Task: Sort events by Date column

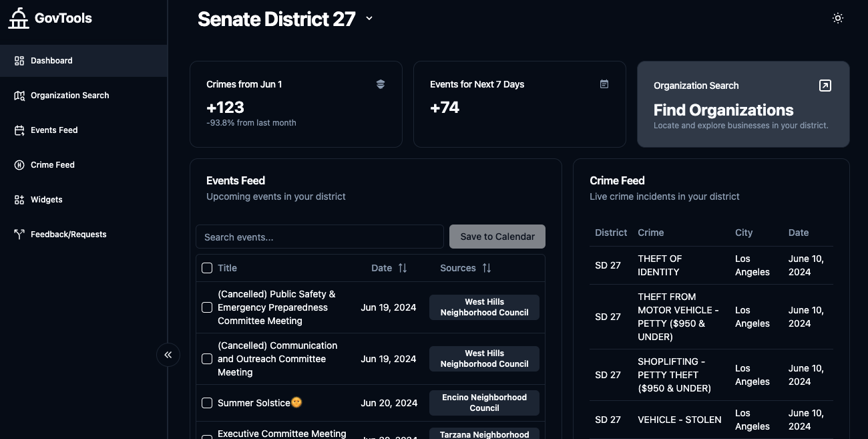Action: (403, 267)
